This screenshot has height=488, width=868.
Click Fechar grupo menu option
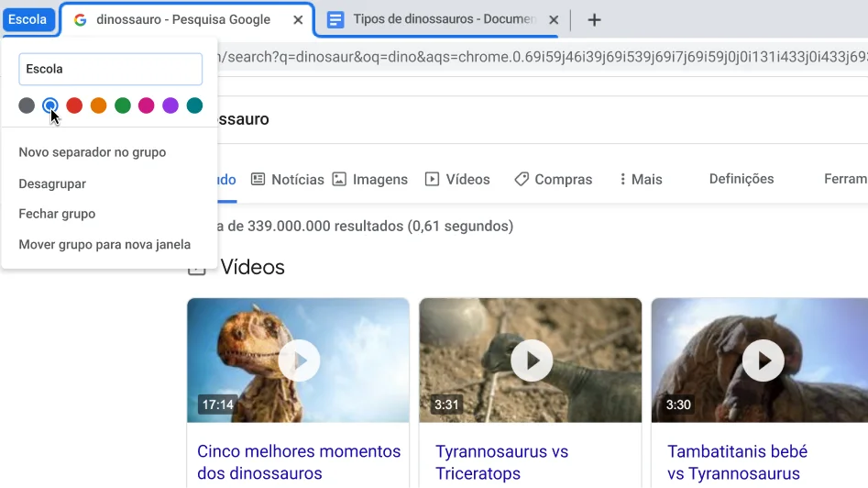click(57, 214)
